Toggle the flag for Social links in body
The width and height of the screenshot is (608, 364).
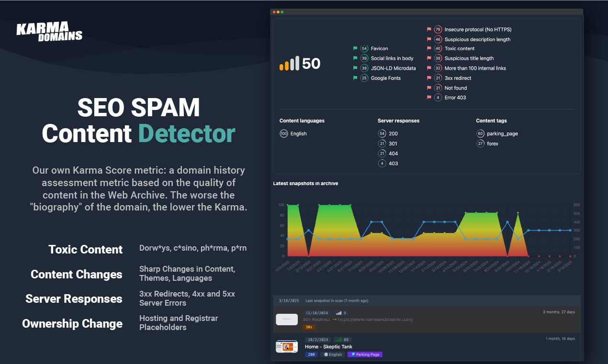[x=355, y=58]
